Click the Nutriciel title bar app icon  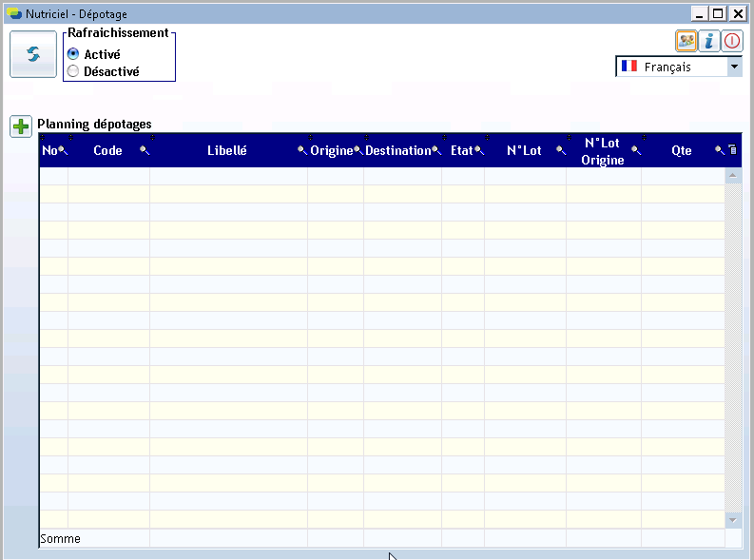14,13
